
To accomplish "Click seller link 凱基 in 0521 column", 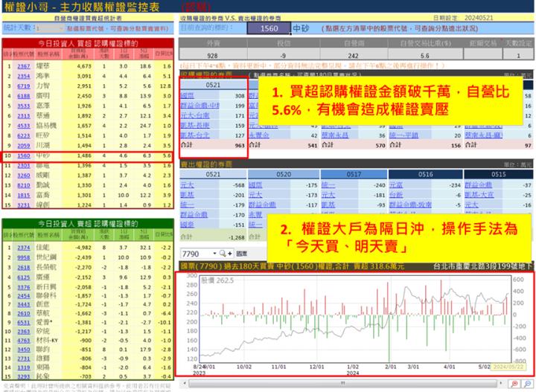I will 187,195.
